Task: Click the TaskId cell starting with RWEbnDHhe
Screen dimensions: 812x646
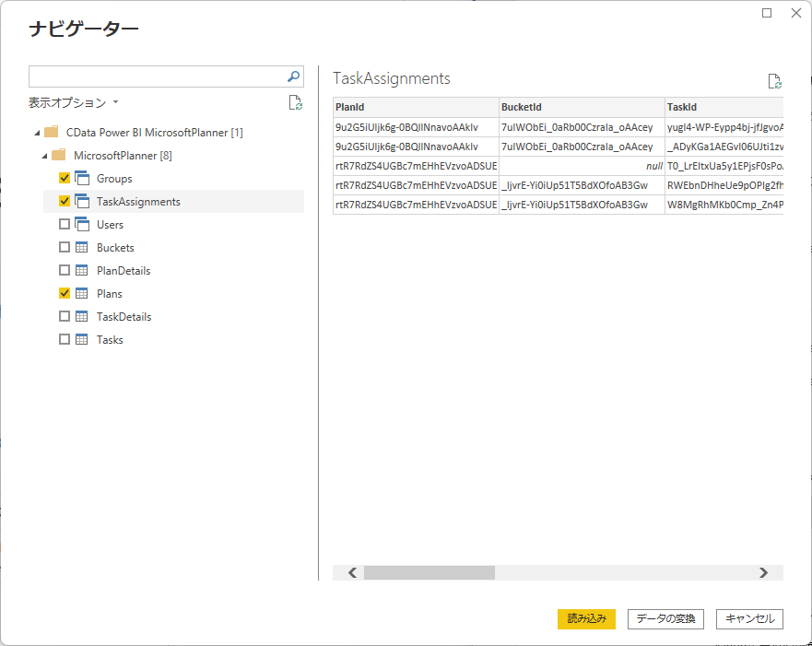Action: point(724,185)
